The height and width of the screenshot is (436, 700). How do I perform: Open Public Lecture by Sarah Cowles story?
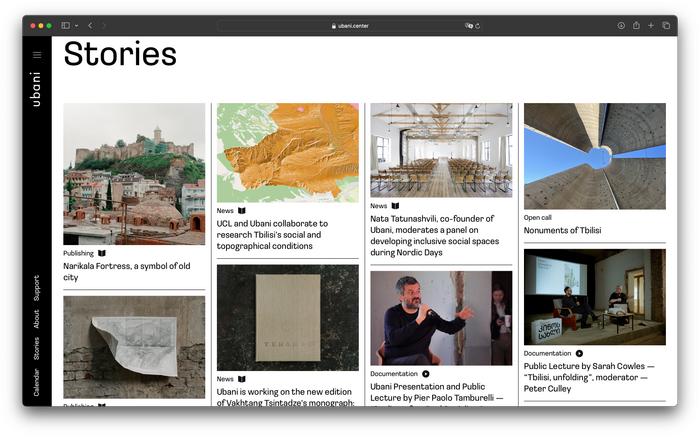click(x=589, y=378)
